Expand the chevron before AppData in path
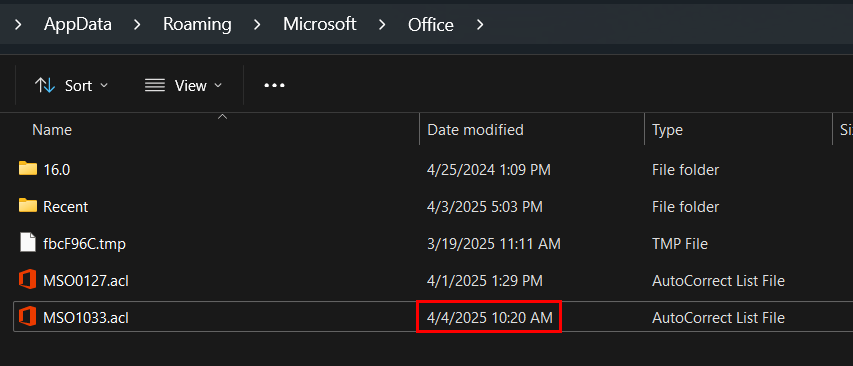Image resolution: width=853 pixels, height=366 pixels. (x=18, y=24)
